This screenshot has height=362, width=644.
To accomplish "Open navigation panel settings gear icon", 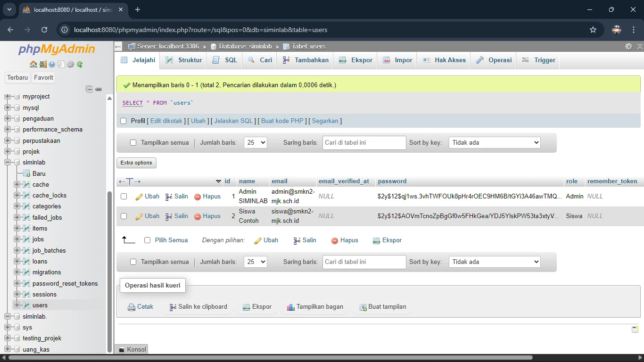I will pyautogui.click(x=70, y=65).
